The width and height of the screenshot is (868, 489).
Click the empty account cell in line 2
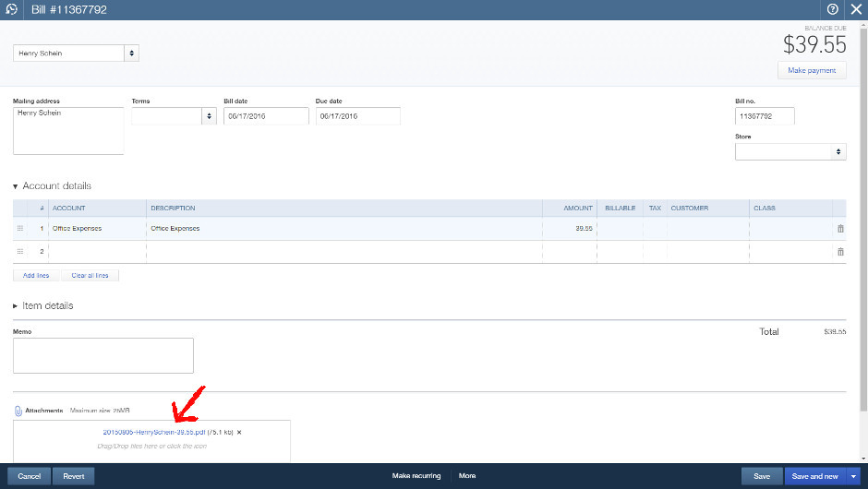click(x=97, y=252)
